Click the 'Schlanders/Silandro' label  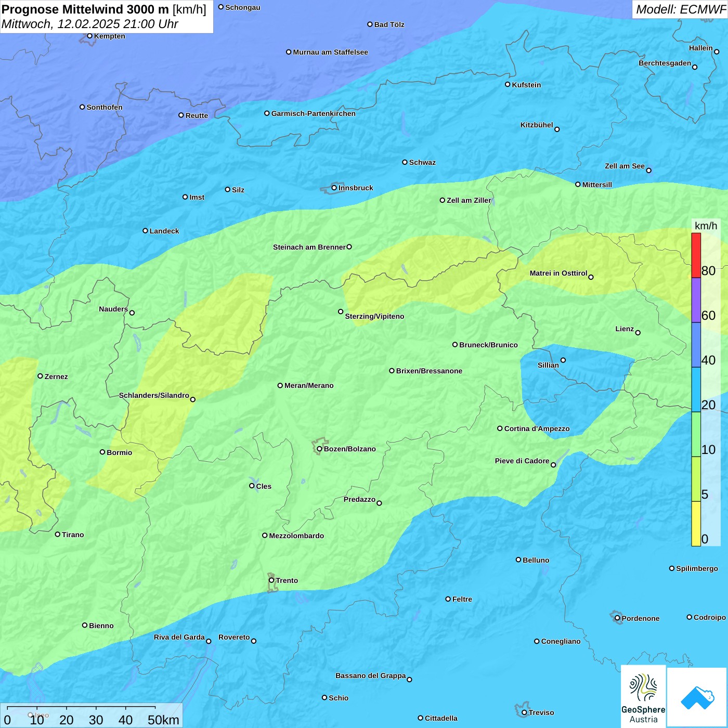[154, 395]
